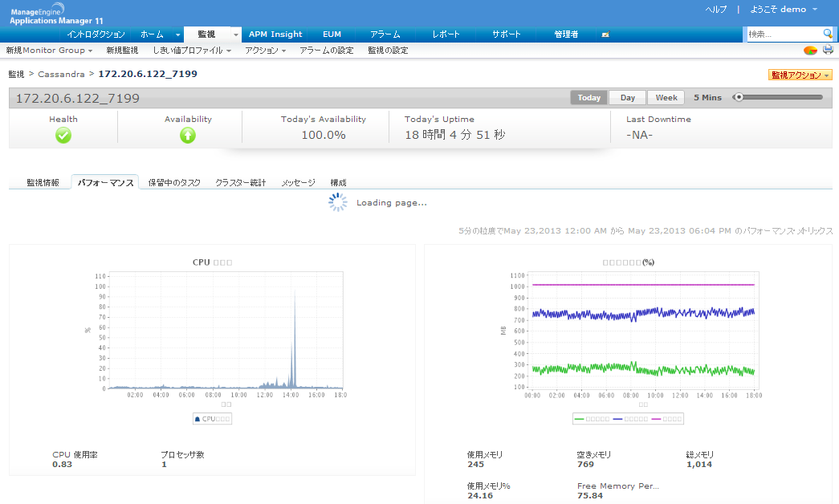
Task: Click the Availability up-arrow icon
Action: pos(188,136)
